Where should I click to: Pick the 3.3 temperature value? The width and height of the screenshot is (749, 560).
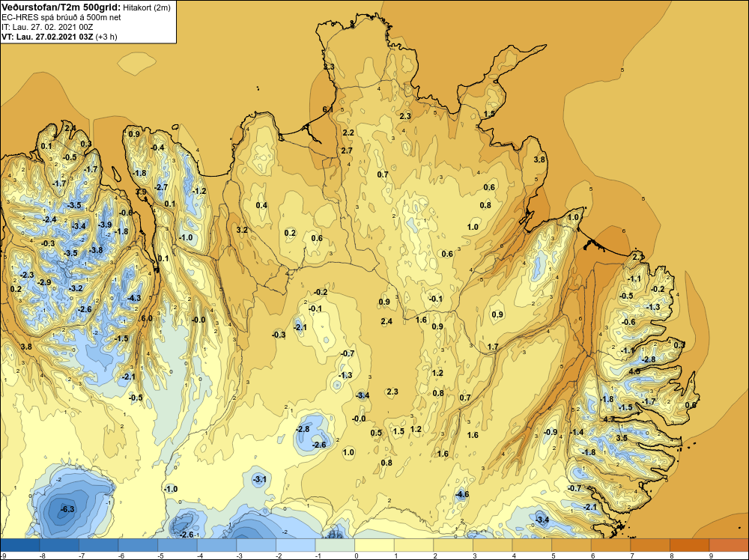(x=329, y=67)
